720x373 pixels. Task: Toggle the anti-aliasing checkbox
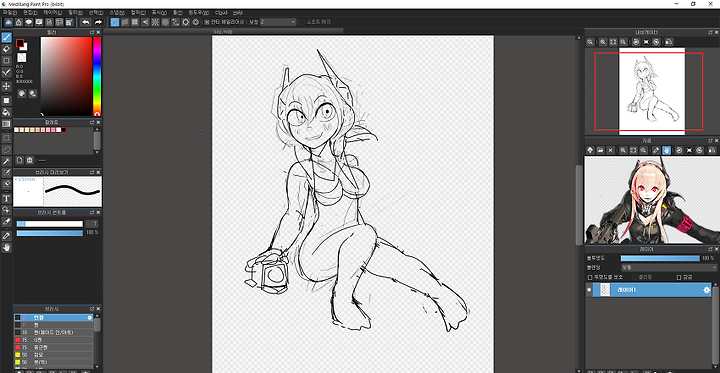(x=207, y=22)
